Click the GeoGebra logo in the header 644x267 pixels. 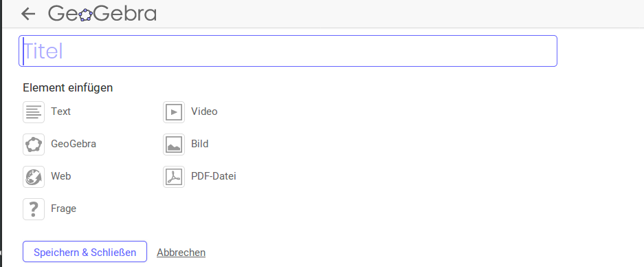(102, 14)
